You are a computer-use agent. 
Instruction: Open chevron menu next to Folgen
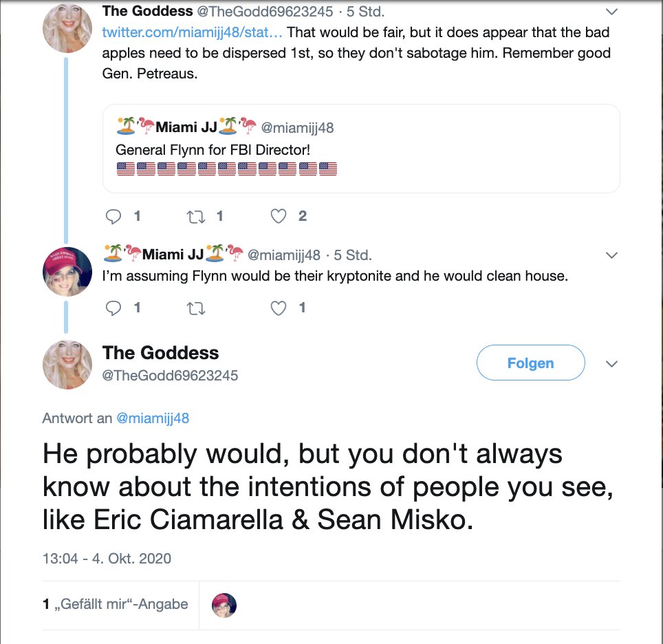click(x=611, y=363)
